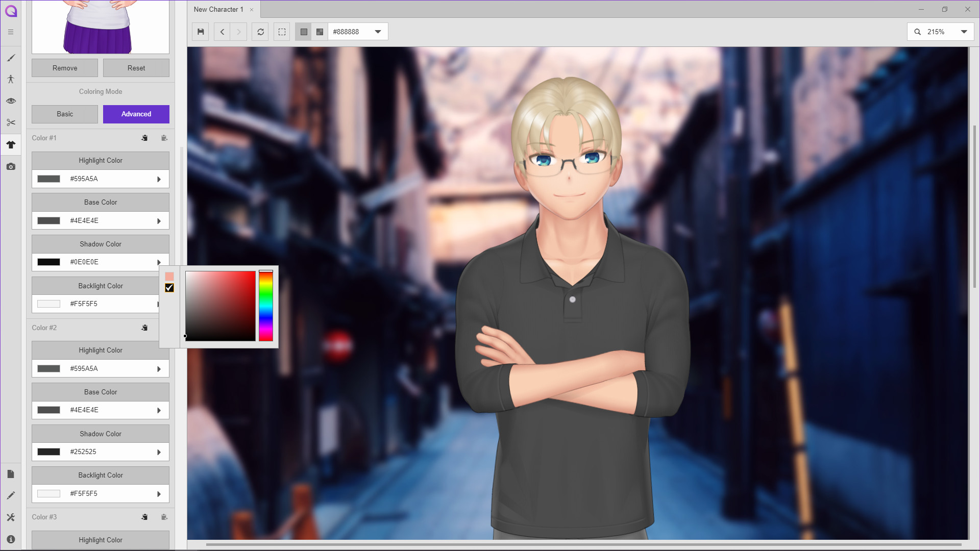This screenshot has width=980, height=551.
Task: Switch to the New Character 1 tab
Action: (218, 9)
